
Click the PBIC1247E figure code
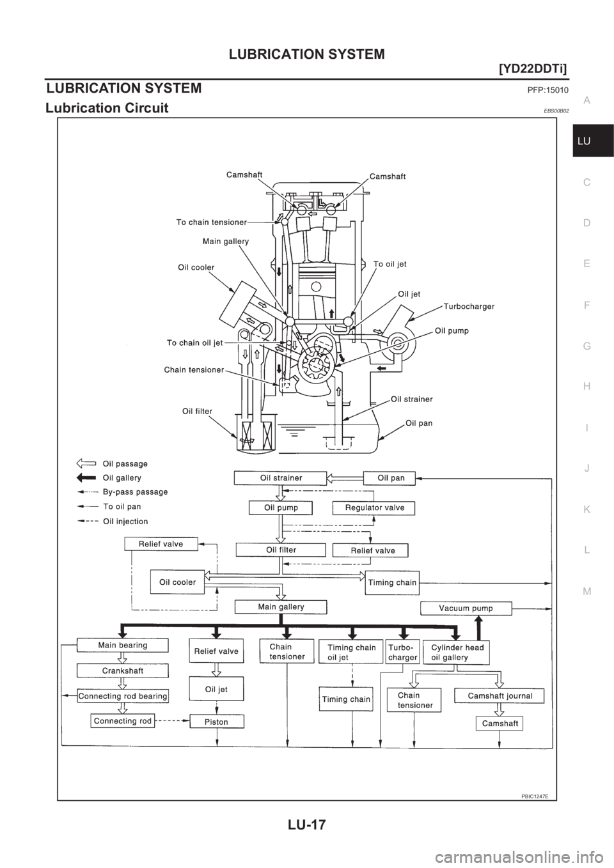coord(535,796)
